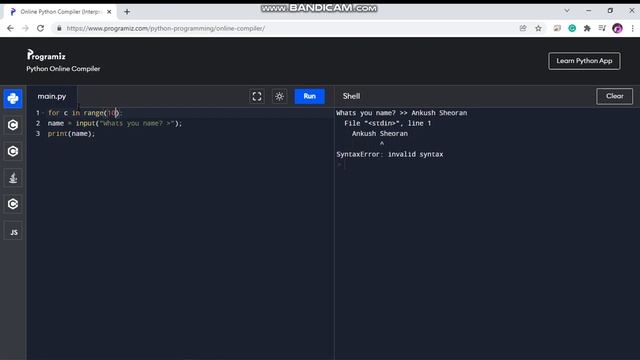This screenshot has width=640, height=360.
Task: Go back with browser back arrow
Action: [10, 28]
